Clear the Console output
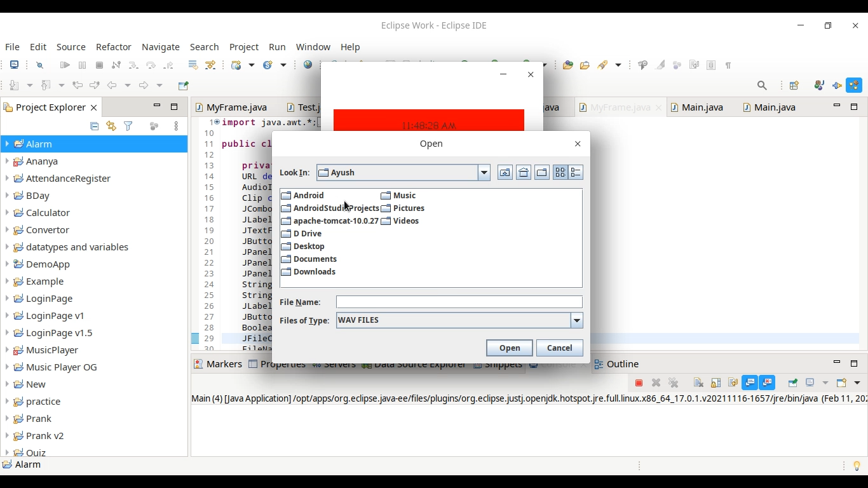The width and height of the screenshot is (868, 488). tap(698, 383)
